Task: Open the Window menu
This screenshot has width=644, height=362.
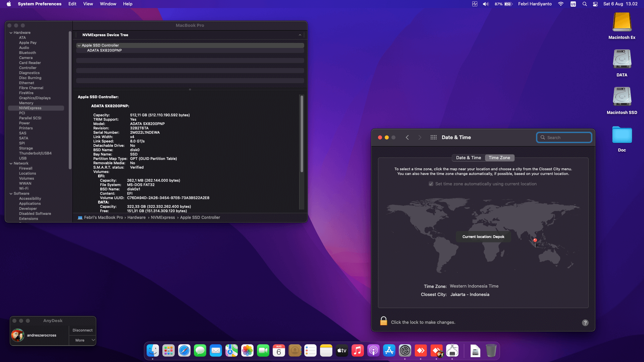Action: click(x=108, y=4)
